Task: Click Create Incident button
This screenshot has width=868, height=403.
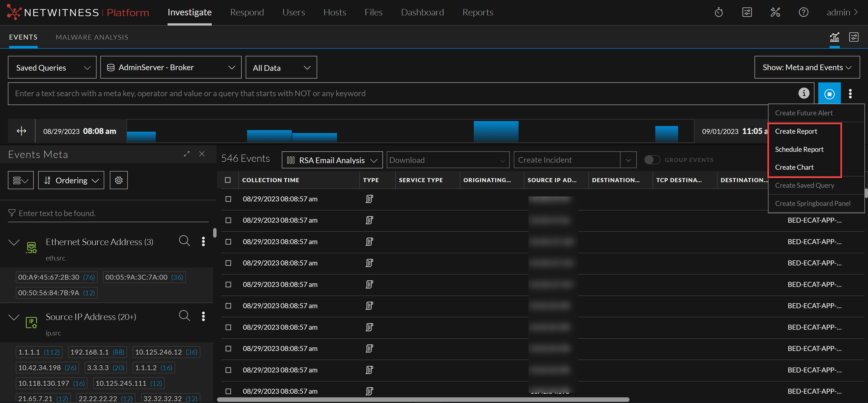Action: pyautogui.click(x=567, y=160)
